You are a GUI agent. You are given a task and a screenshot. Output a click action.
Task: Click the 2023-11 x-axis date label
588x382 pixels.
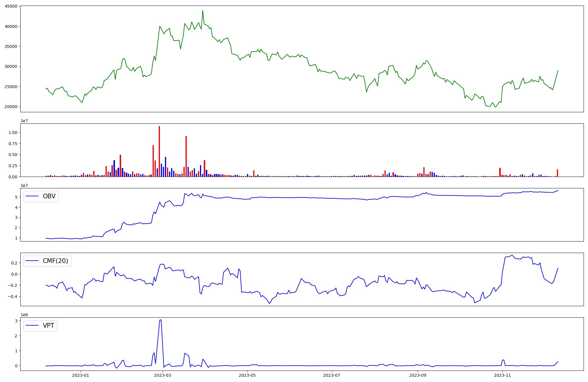(502, 375)
